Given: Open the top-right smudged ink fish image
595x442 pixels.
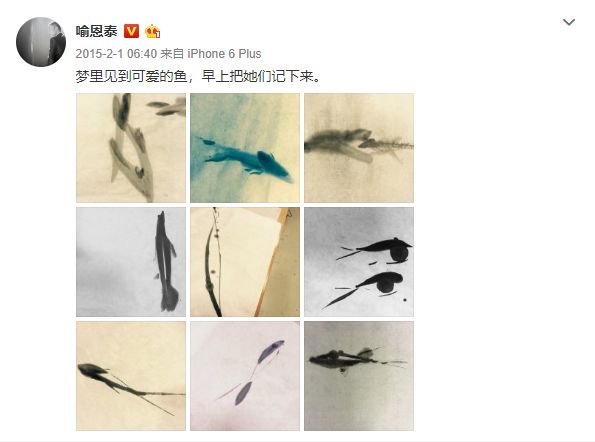Looking at the screenshot, I should (359, 148).
